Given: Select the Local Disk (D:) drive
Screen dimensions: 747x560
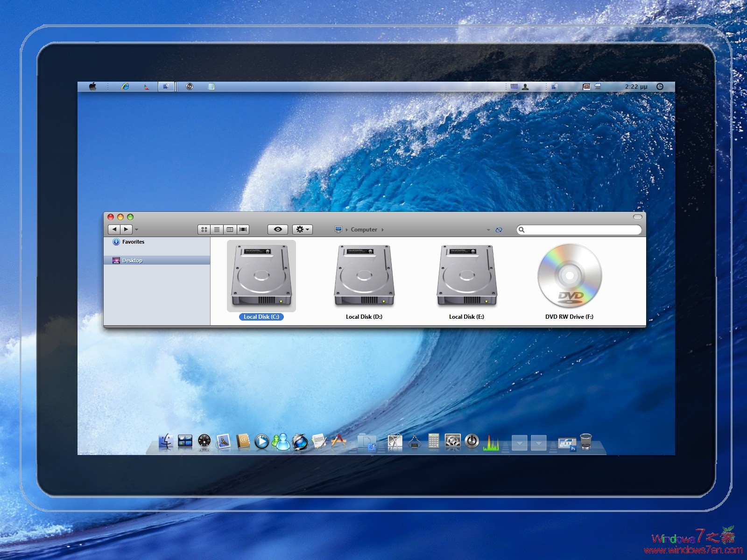Looking at the screenshot, I should click(x=365, y=276).
